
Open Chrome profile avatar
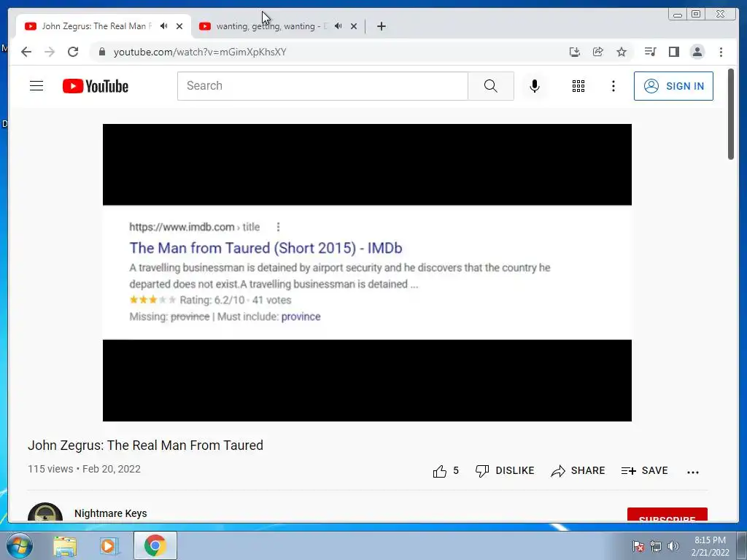tap(697, 52)
